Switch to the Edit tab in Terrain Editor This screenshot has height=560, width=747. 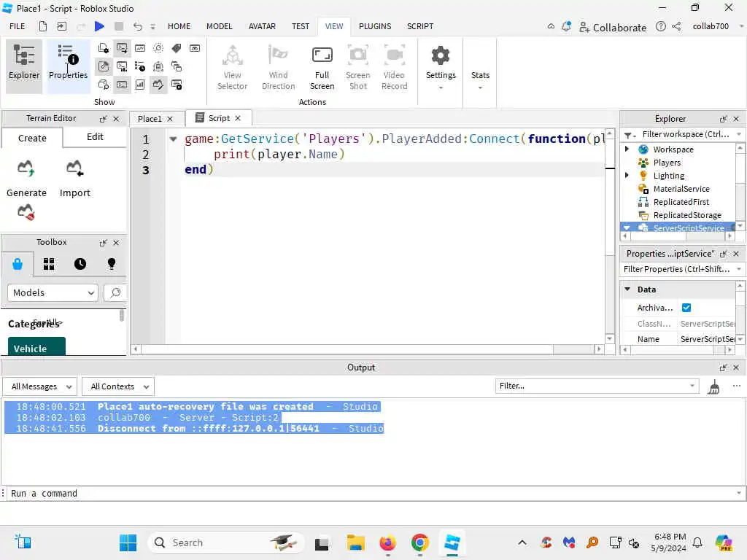[95, 137]
